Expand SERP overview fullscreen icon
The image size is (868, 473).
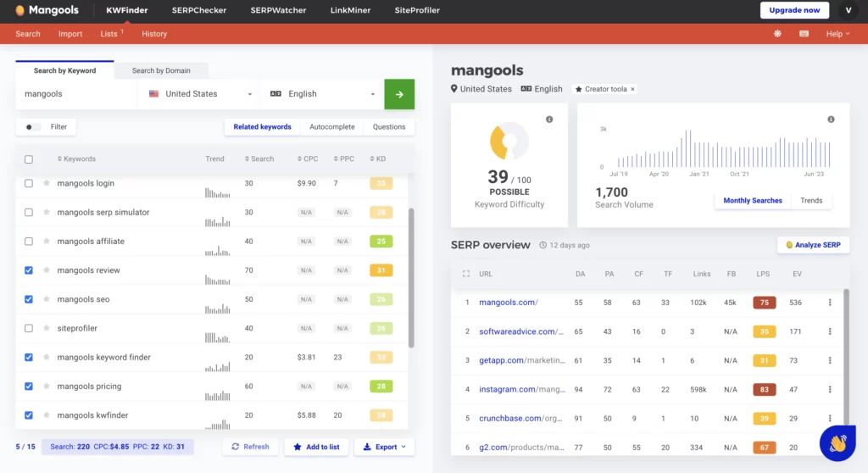click(466, 274)
